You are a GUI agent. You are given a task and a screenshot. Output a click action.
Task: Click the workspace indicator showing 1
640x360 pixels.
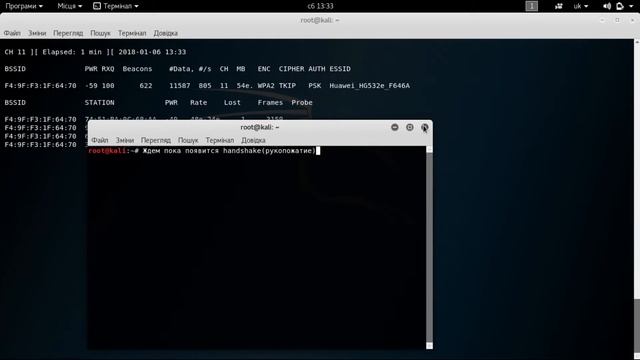pos(531,6)
